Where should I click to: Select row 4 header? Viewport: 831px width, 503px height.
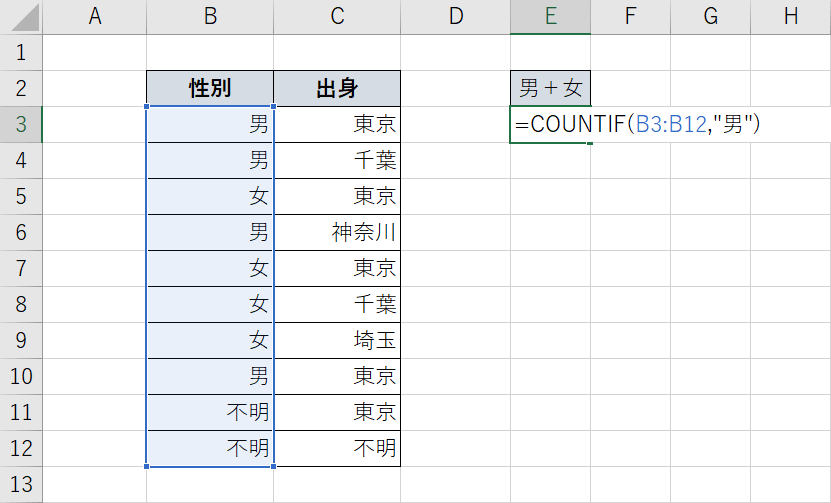click(21, 161)
